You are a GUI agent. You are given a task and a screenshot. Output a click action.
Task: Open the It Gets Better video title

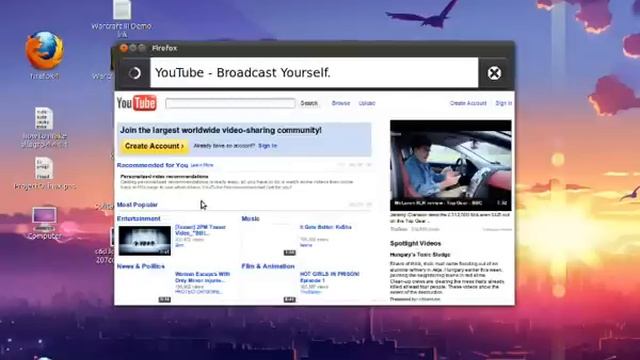pos(325,227)
